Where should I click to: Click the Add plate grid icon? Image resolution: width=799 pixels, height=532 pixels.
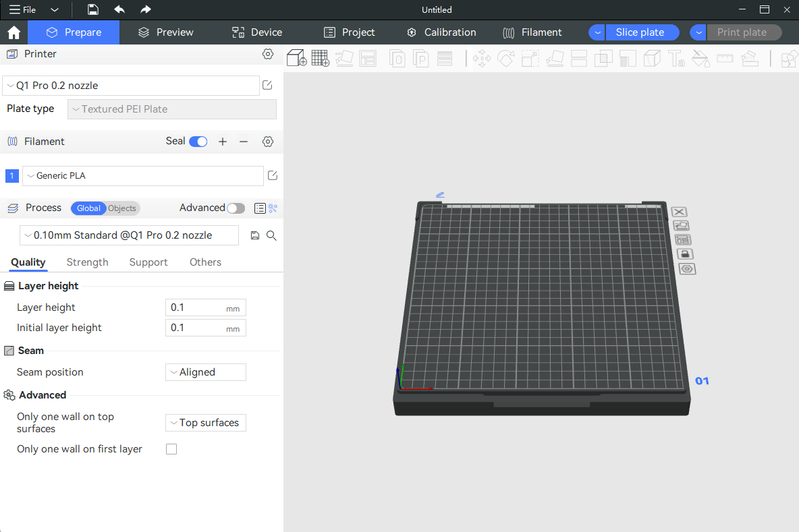[x=320, y=59]
